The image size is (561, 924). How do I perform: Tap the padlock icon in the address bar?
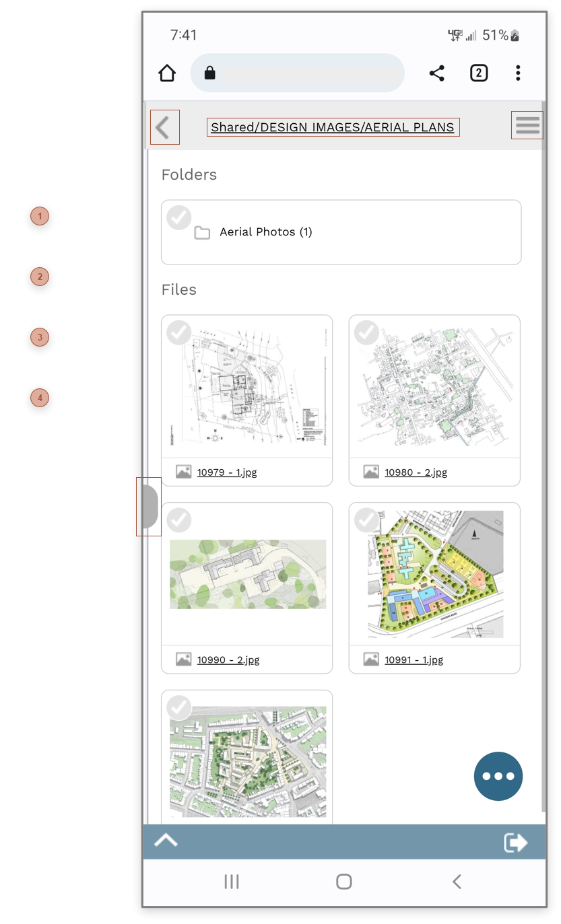[x=209, y=73]
